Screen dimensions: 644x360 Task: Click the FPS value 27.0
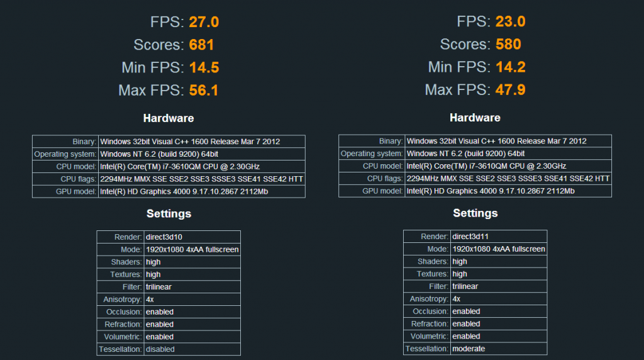204,22
